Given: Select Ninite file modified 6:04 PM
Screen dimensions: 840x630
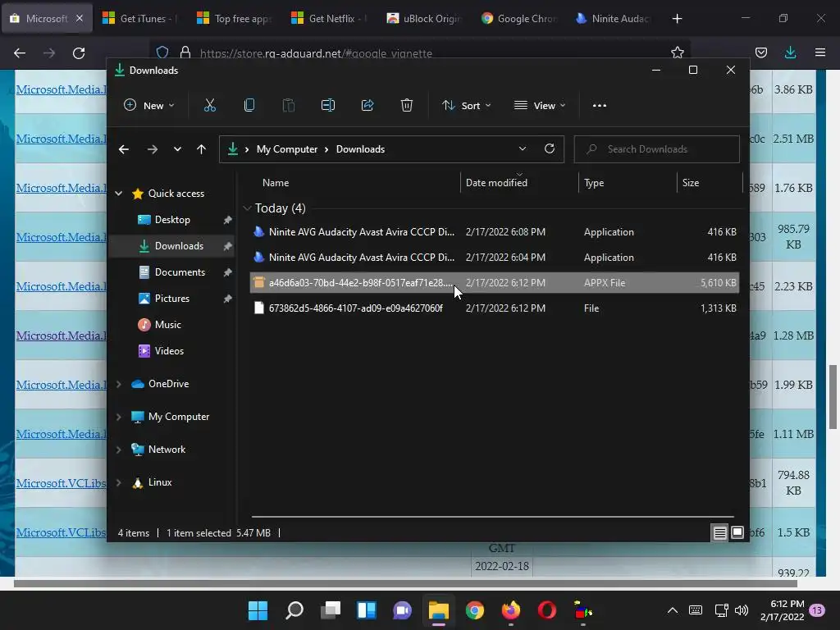Looking at the screenshot, I should click(x=495, y=258).
